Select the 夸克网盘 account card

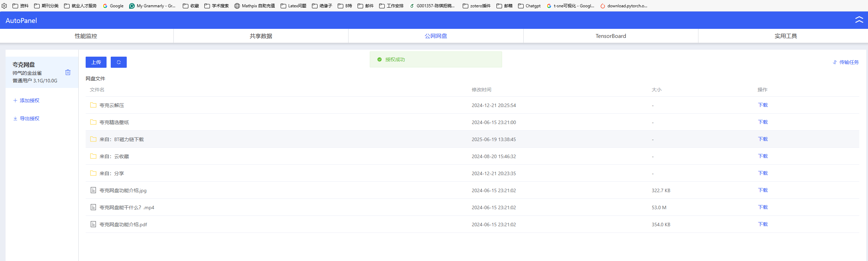(x=42, y=72)
